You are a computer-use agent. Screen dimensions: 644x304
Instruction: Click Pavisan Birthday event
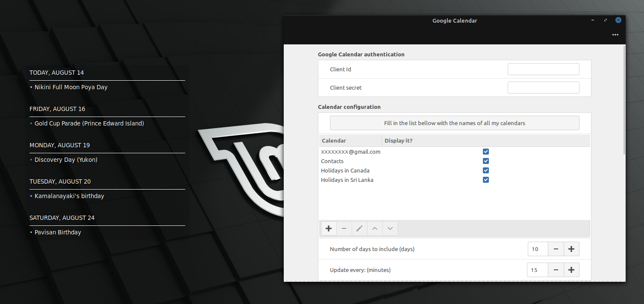click(58, 232)
